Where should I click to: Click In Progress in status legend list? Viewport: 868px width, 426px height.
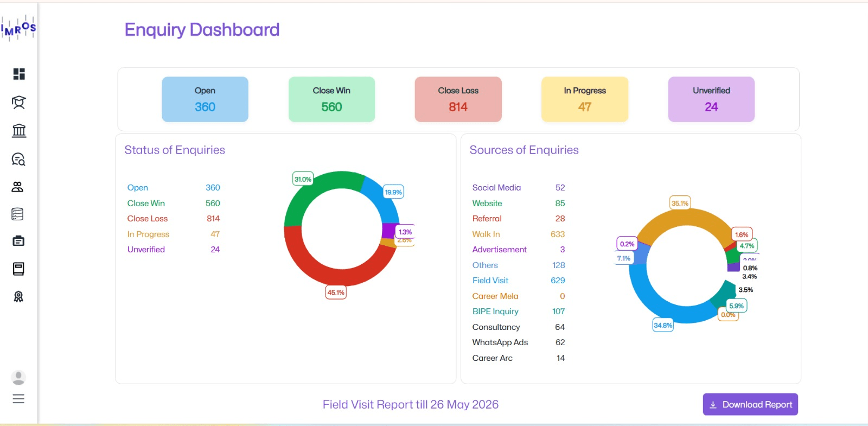pyautogui.click(x=148, y=234)
